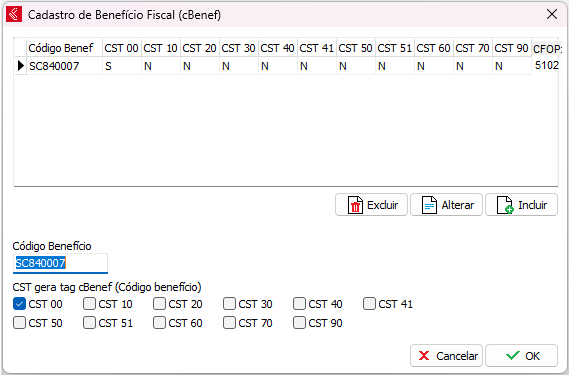Click the document icon on Alterar
Screen dimensions: 574x381
tap(429, 205)
